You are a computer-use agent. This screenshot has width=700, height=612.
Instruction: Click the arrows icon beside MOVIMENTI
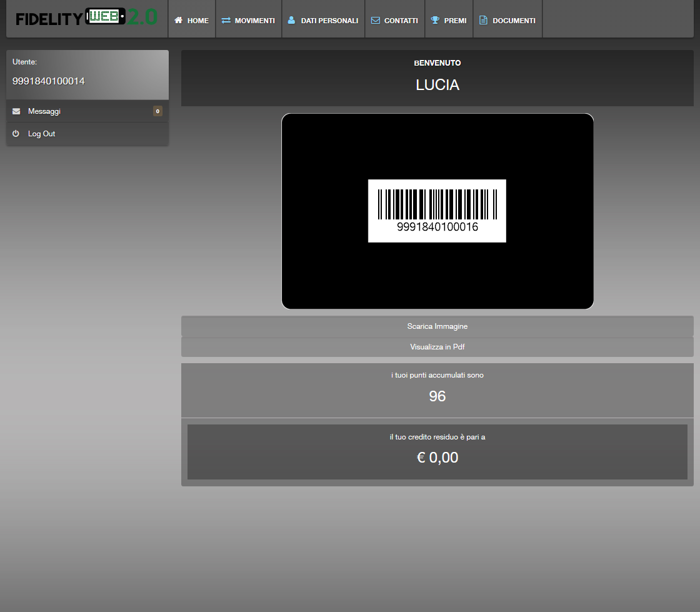(226, 20)
